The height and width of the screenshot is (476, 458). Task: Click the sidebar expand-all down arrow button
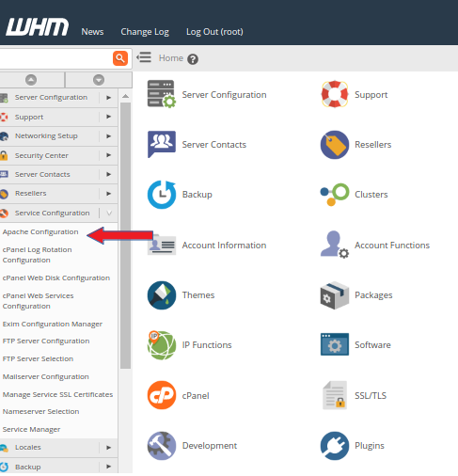pos(99,80)
